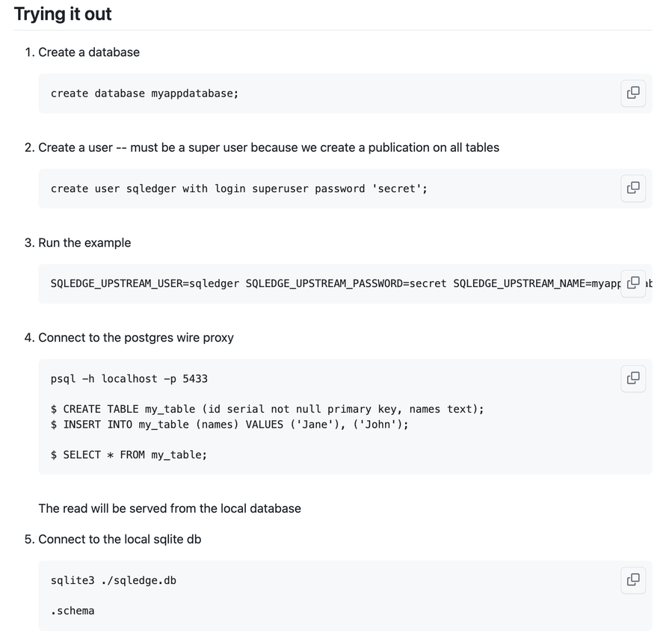The width and height of the screenshot is (672, 634).
Task: Click the 'sqlite3 ./sqledge.db' command line
Action: click(113, 580)
